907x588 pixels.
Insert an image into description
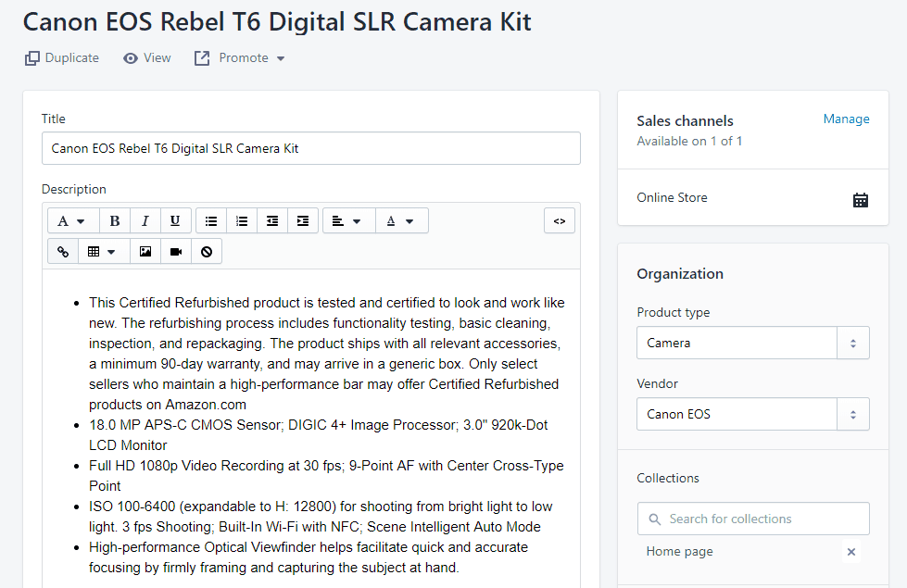[x=145, y=252]
